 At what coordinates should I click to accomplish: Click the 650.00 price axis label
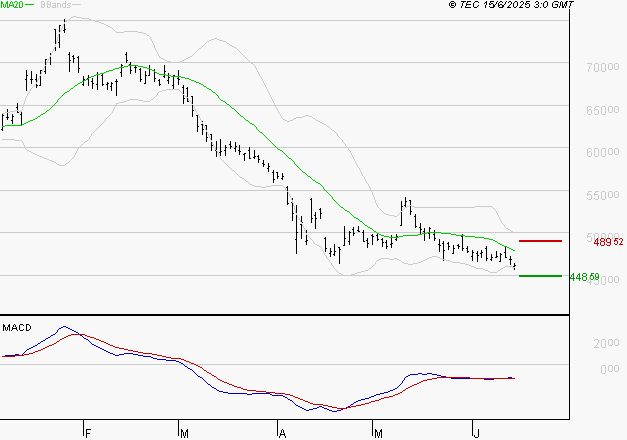click(x=603, y=110)
